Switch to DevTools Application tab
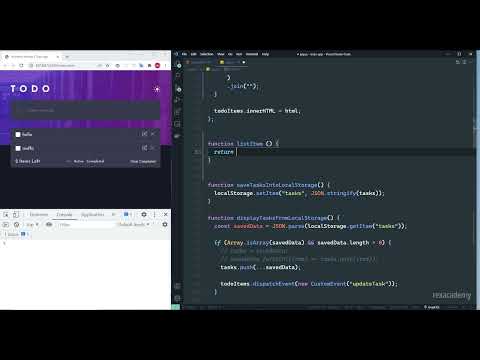 point(92,215)
